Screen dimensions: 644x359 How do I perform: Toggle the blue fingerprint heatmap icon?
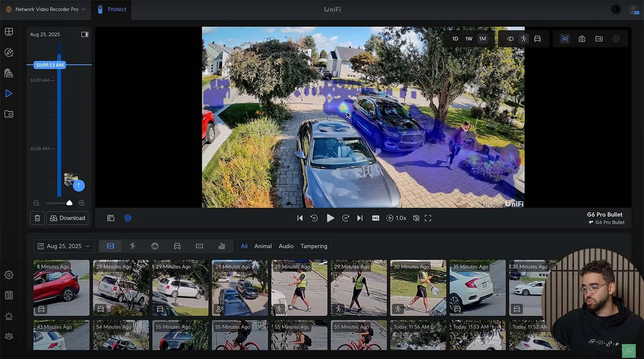(x=128, y=218)
